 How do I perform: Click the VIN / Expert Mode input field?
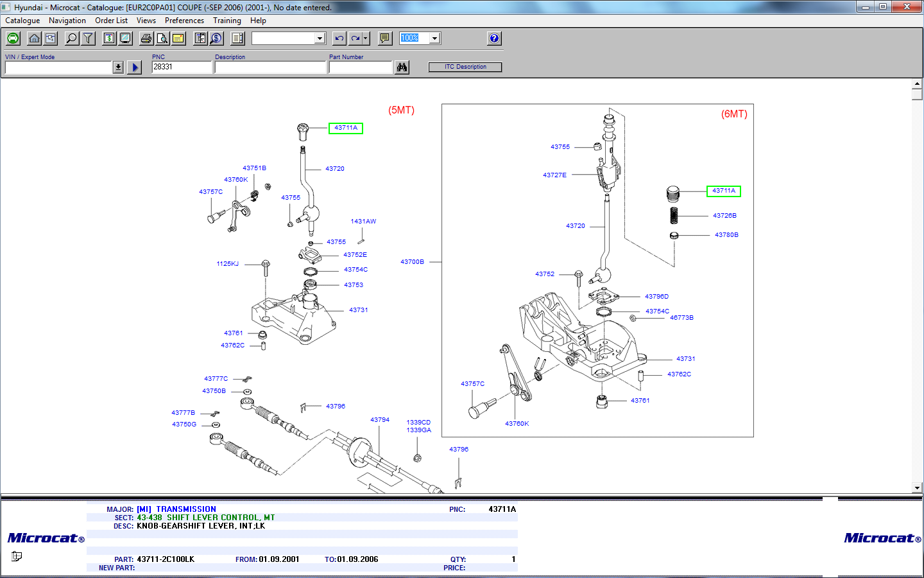[x=58, y=67]
